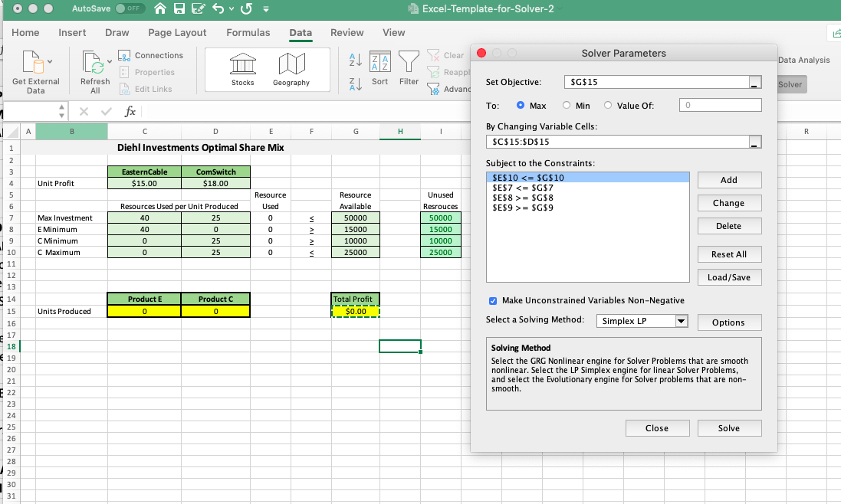Open the Review ribbon tab
The image size is (841, 504).
pos(347,33)
